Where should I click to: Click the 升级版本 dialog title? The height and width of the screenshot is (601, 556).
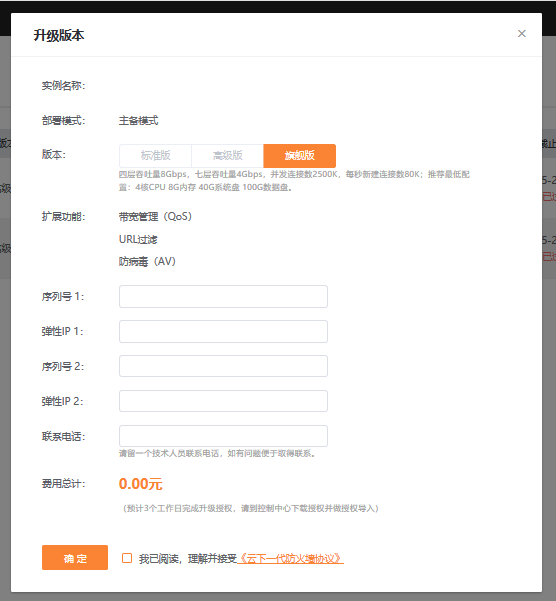pyautogui.click(x=59, y=35)
